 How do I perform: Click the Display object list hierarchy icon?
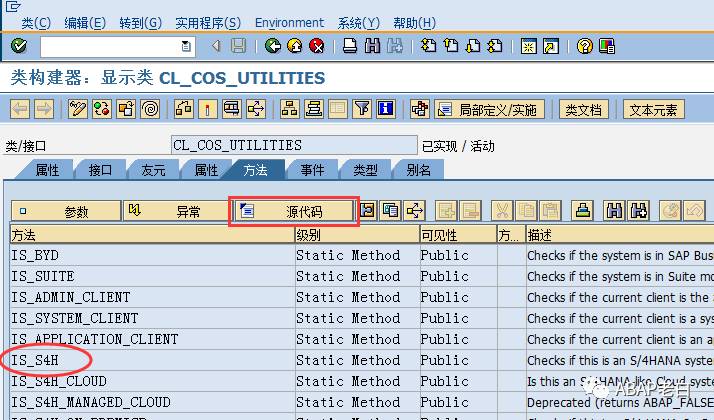pyautogui.click(x=290, y=109)
